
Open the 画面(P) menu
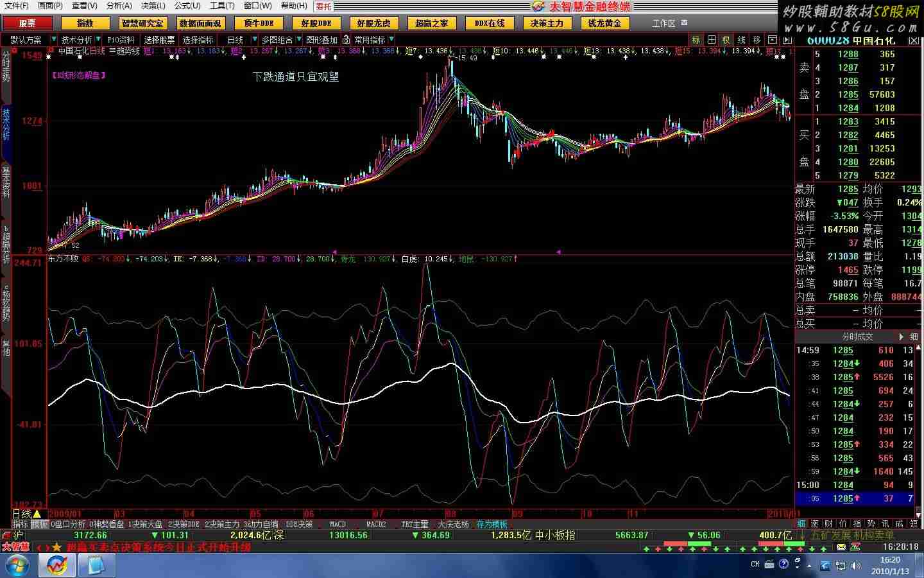point(50,6)
